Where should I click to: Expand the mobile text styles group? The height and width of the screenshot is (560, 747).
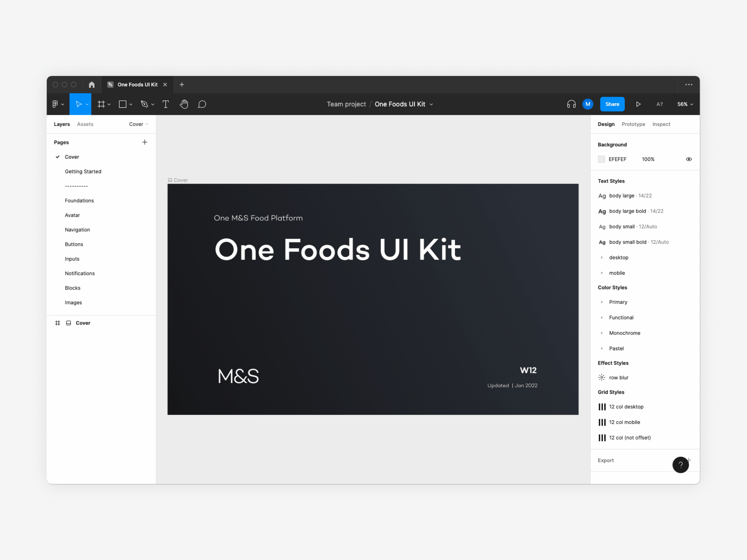(601, 273)
